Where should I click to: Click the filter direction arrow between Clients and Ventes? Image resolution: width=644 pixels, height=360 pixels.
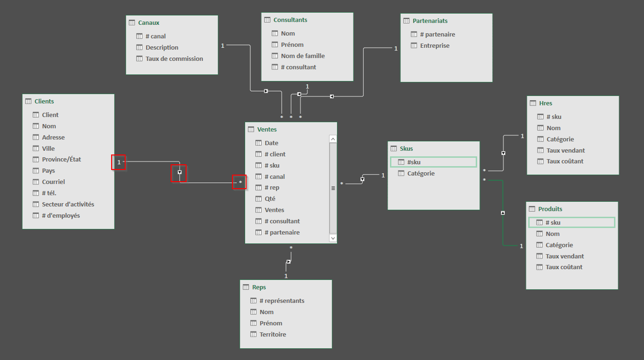pos(179,173)
